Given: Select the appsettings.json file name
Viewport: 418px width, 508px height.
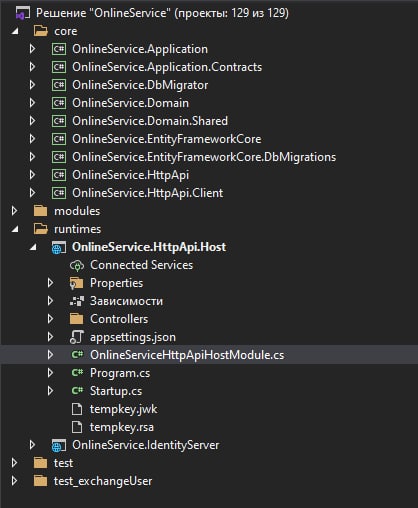Looking at the screenshot, I should (133, 337).
